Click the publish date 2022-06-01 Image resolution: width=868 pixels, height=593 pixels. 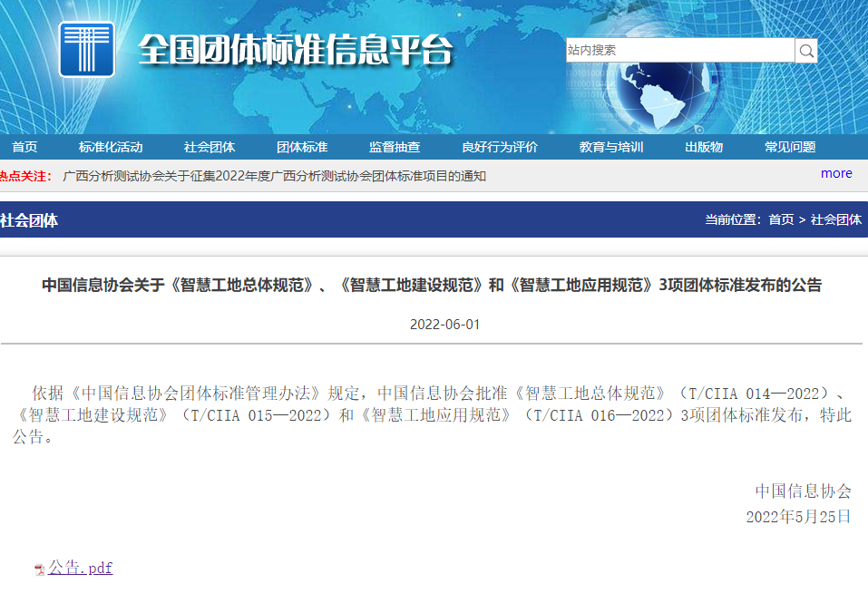pos(444,325)
